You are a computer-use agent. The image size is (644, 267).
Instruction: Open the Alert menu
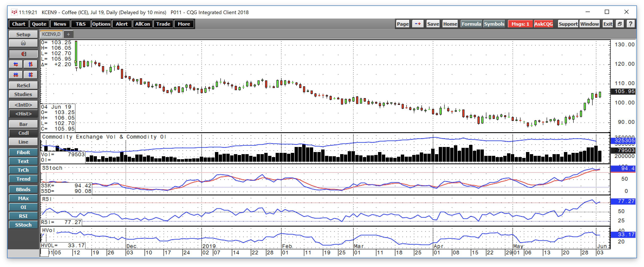tap(122, 24)
